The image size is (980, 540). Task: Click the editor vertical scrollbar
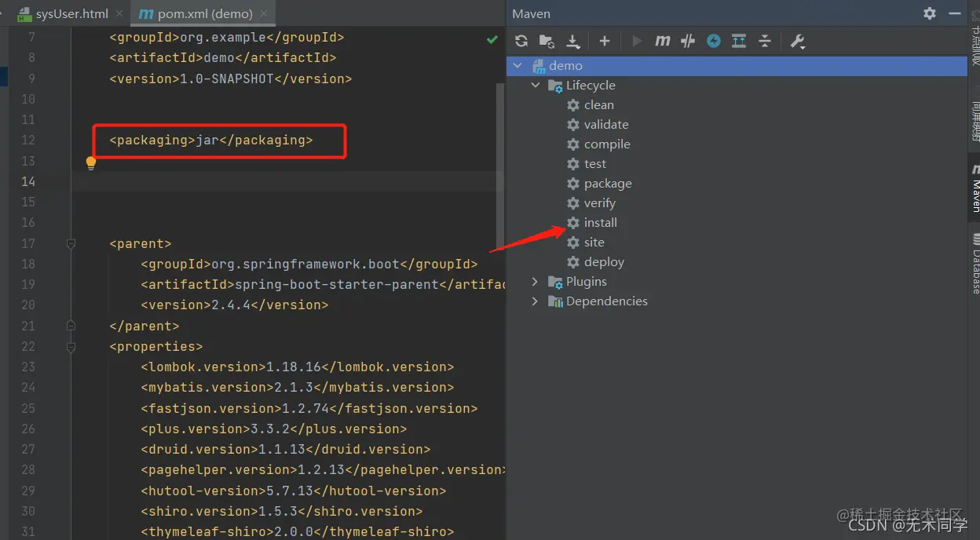pyautogui.click(x=499, y=165)
